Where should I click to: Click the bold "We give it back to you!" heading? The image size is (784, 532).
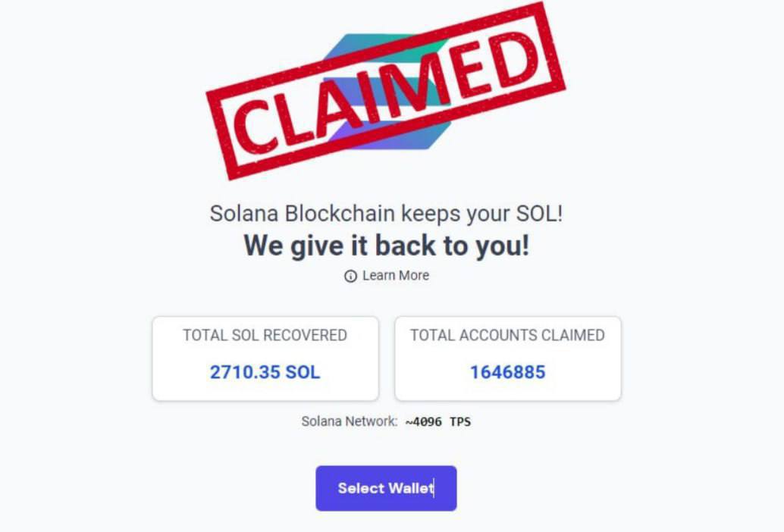[386, 246]
